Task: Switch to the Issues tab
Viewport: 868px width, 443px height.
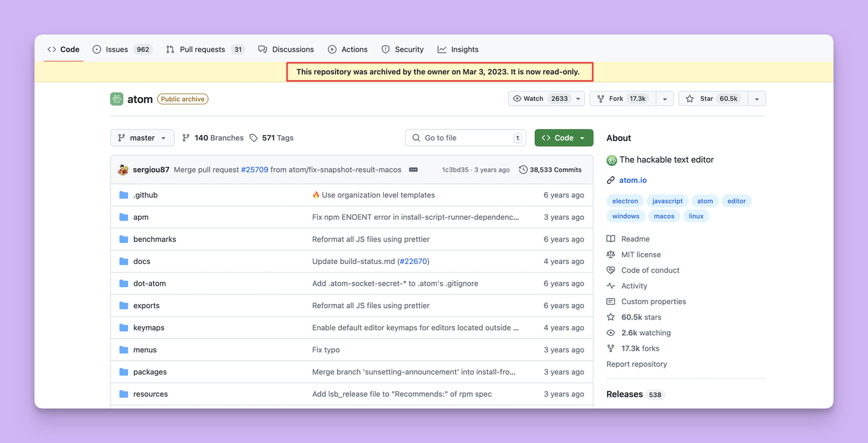Action: [122, 50]
